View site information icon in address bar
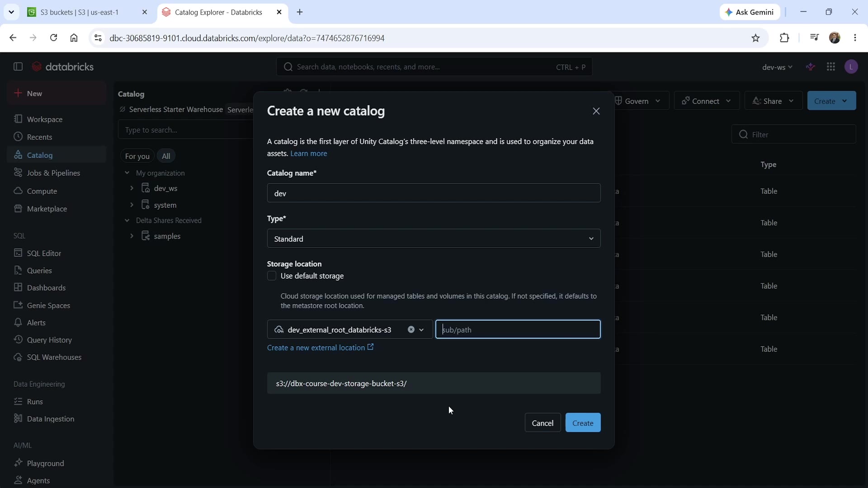868x488 pixels. pyautogui.click(x=98, y=38)
